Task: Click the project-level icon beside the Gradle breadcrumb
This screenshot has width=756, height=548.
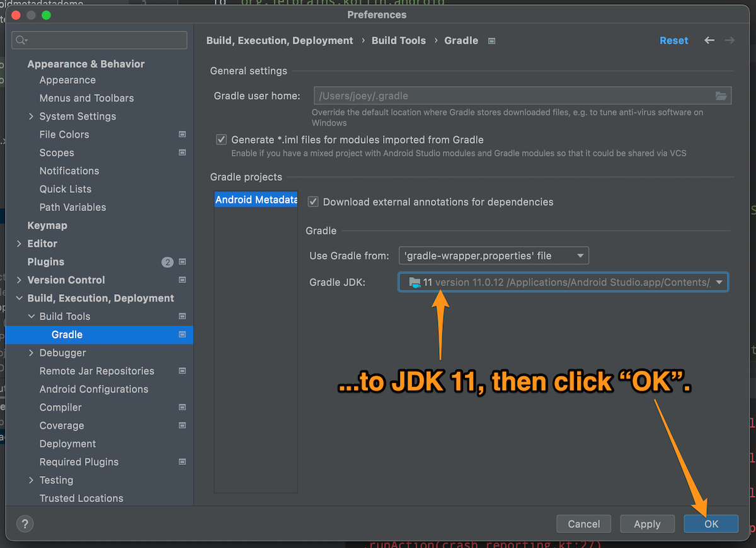Action: pyautogui.click(x=492, y=41)
